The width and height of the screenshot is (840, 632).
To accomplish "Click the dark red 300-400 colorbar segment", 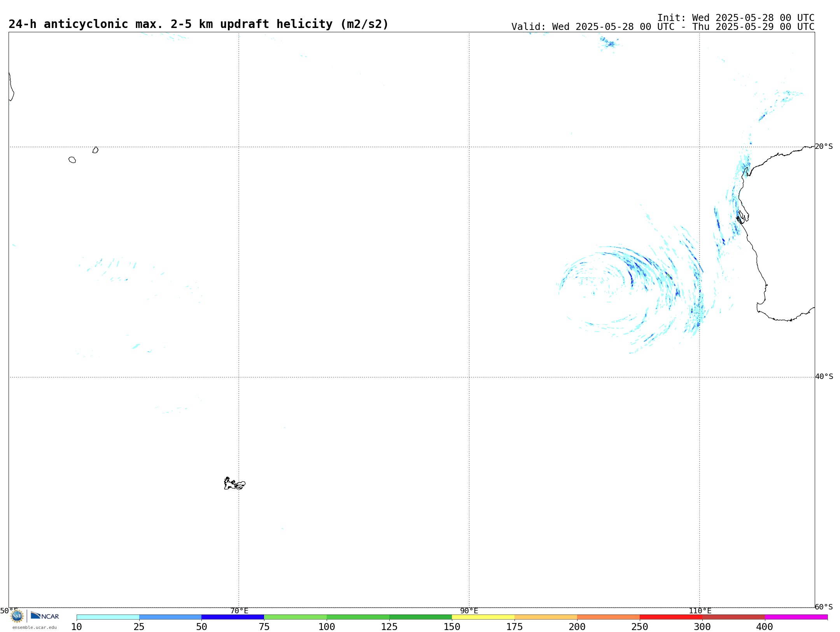I will point(734,617).
